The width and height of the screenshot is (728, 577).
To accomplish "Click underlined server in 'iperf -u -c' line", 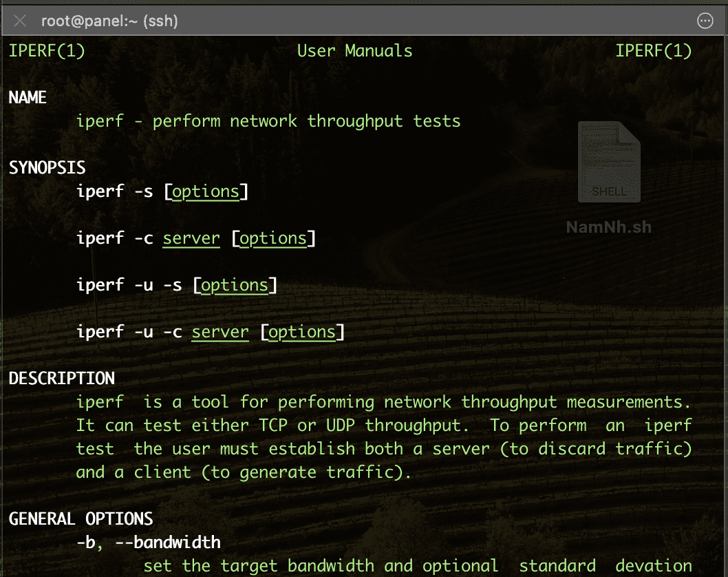I will tap(220, 332).
